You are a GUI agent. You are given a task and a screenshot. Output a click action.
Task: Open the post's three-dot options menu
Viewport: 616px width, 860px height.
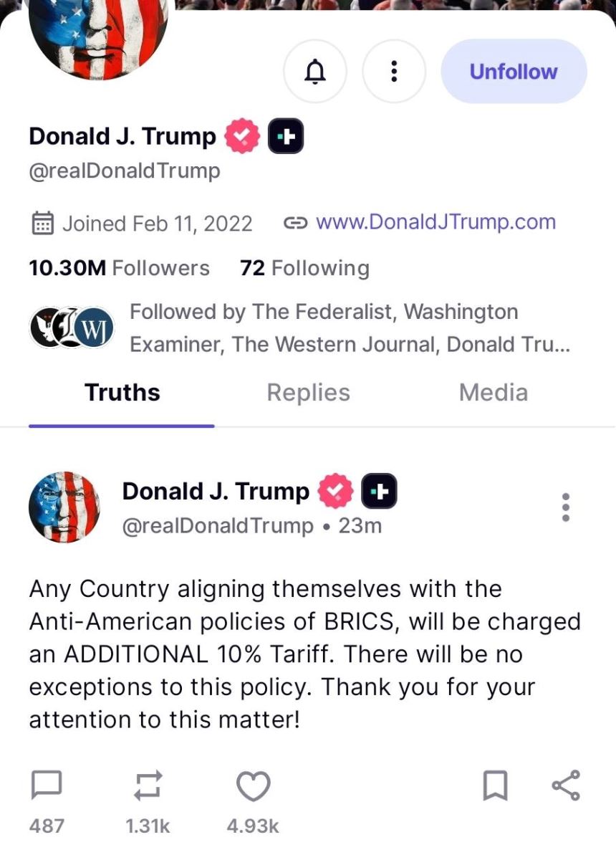(566, 507)
